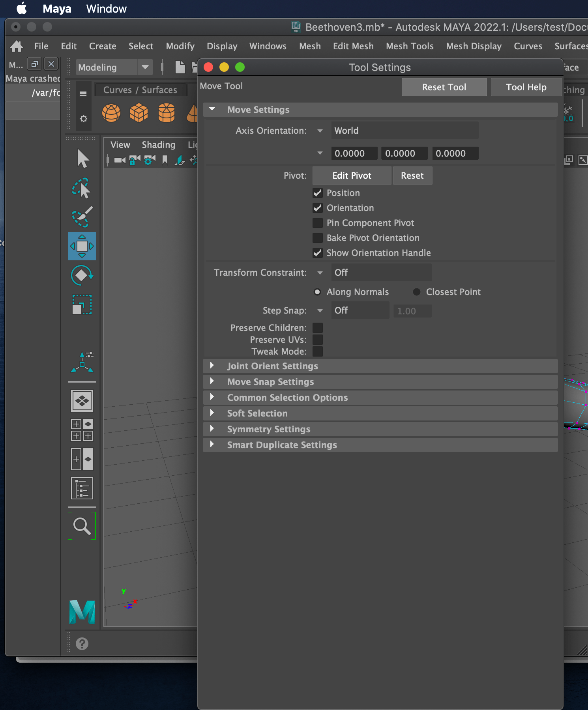Screen dimensions: 588x710
Task: Float the crash message side panel
Action: click(34, 64)
